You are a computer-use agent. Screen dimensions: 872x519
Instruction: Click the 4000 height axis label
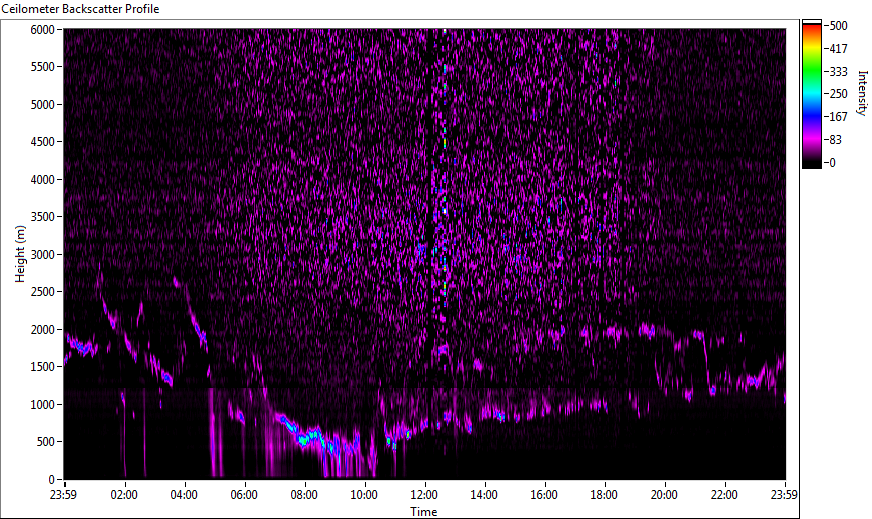pyautogui.click(x=43, y=180)
